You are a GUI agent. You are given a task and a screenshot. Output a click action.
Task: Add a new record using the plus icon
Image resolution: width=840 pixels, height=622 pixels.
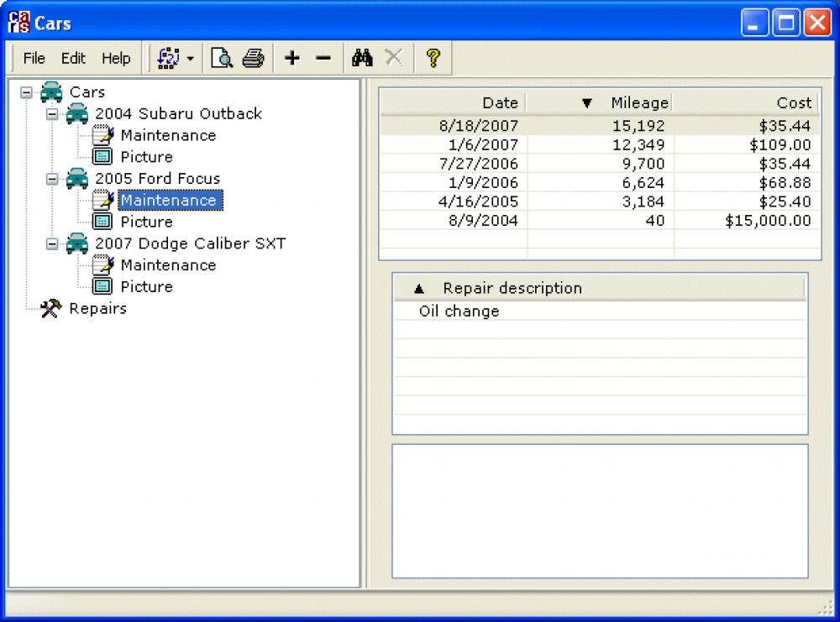tap(292, 57)
